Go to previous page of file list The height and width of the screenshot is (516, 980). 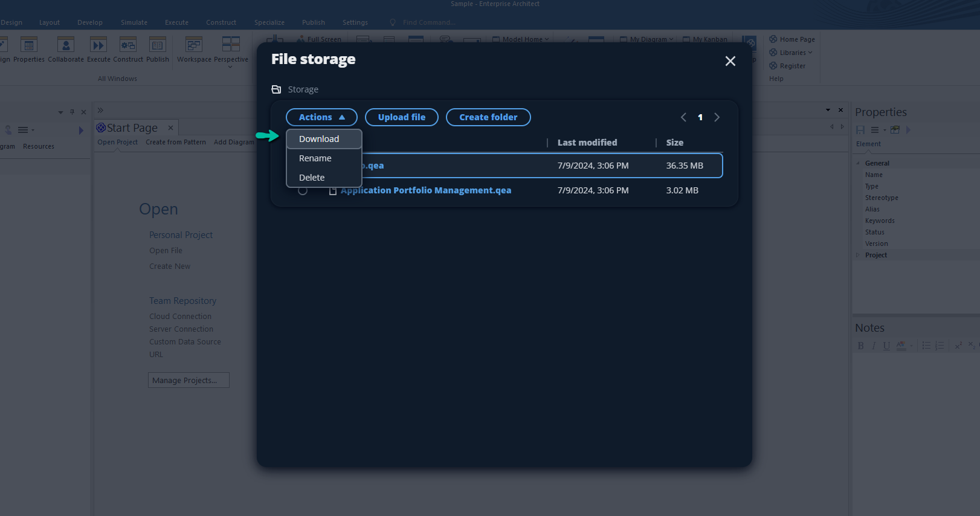point(683,117)
